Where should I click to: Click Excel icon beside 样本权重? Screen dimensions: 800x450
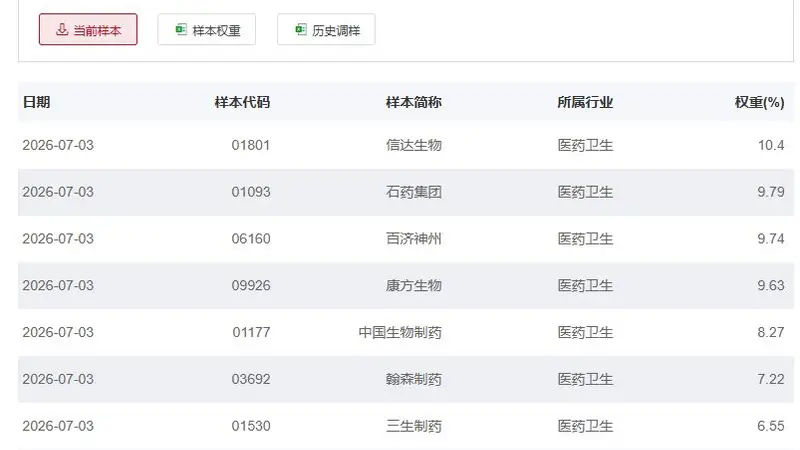tap(181, 30)
